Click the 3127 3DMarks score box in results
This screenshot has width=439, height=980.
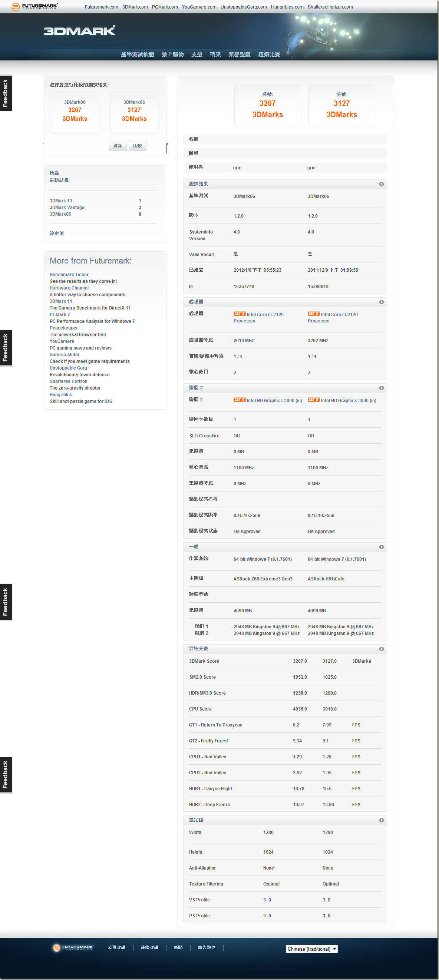pyautogui.click(x=341, y=105)
